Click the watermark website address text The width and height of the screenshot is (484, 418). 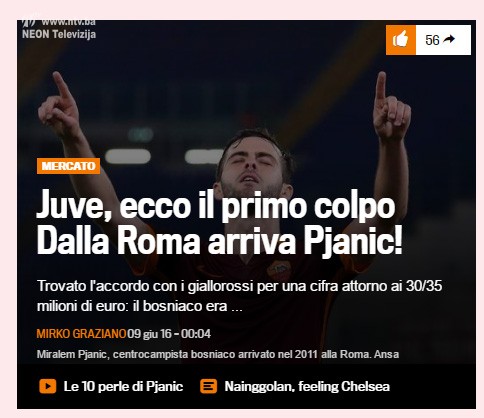tap(69, 22)
